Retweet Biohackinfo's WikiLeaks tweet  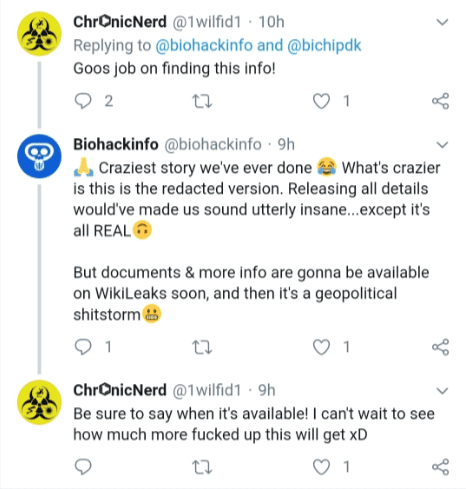pyautogui.click(x=202, y=347)
